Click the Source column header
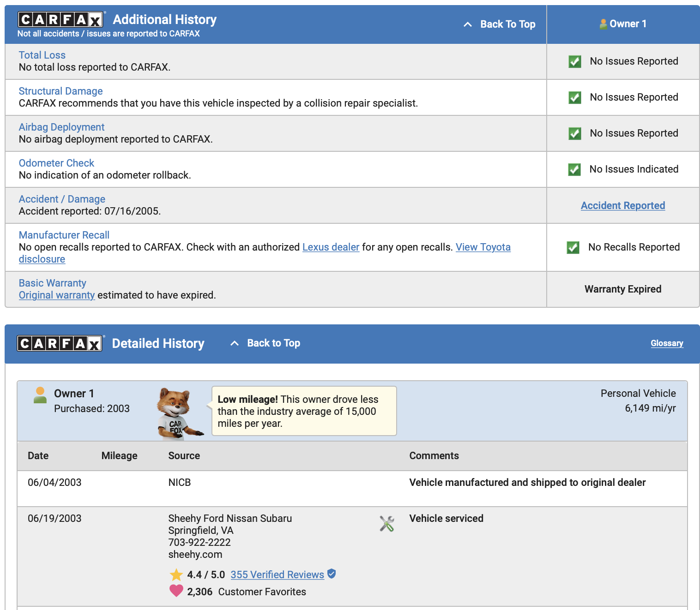700x610 pixels. 184,455
